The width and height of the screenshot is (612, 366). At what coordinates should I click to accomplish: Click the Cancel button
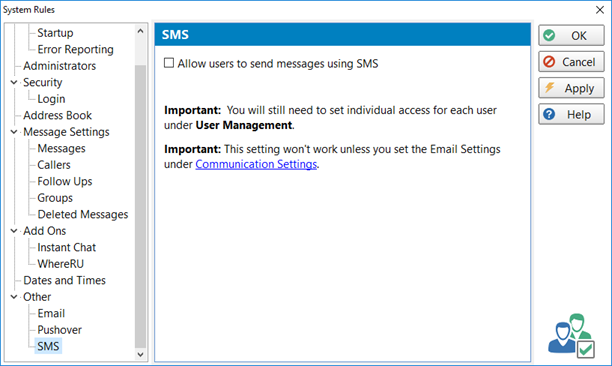point(571,62)
